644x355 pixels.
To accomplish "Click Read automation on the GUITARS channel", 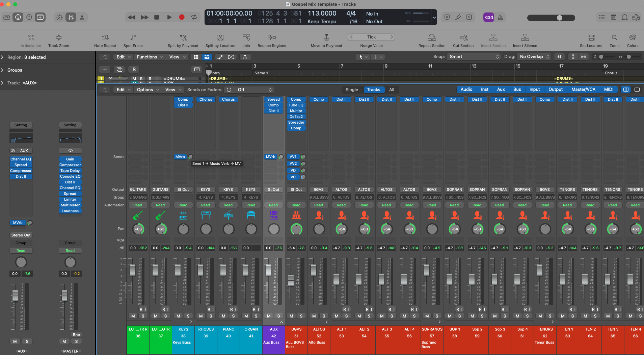I will pos(138,205).
